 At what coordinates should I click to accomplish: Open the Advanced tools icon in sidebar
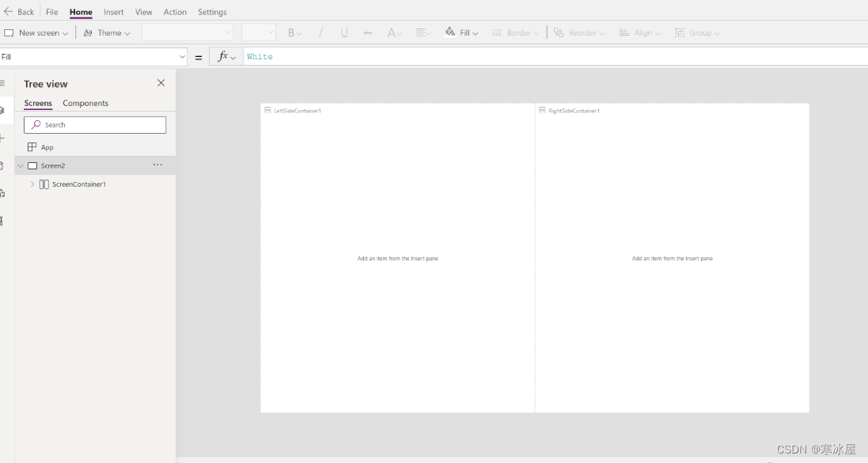click(x=2, y=221)
